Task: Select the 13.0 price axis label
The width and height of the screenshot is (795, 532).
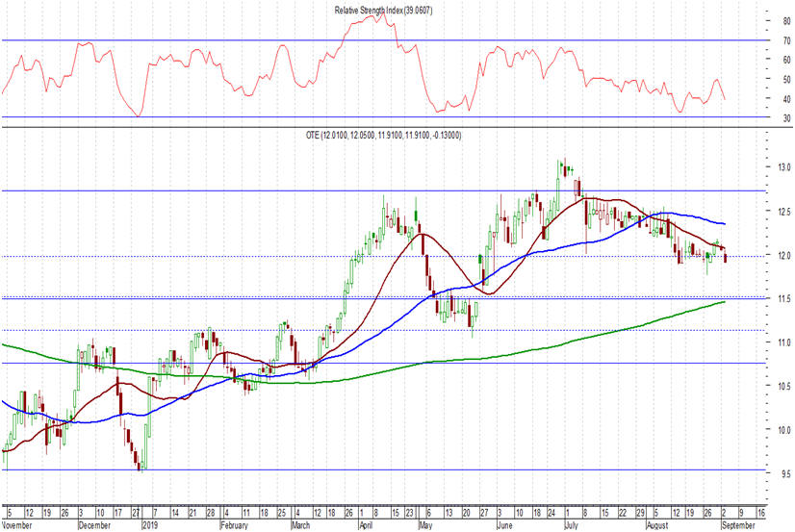Action: click(x=784, y=167)
